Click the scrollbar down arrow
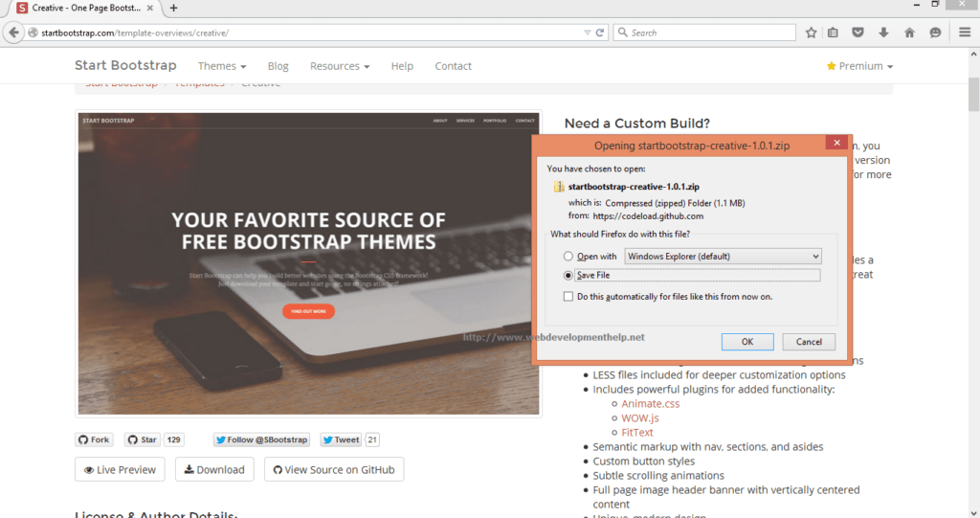Screen dimensions: 980x518 pos(973,513)
